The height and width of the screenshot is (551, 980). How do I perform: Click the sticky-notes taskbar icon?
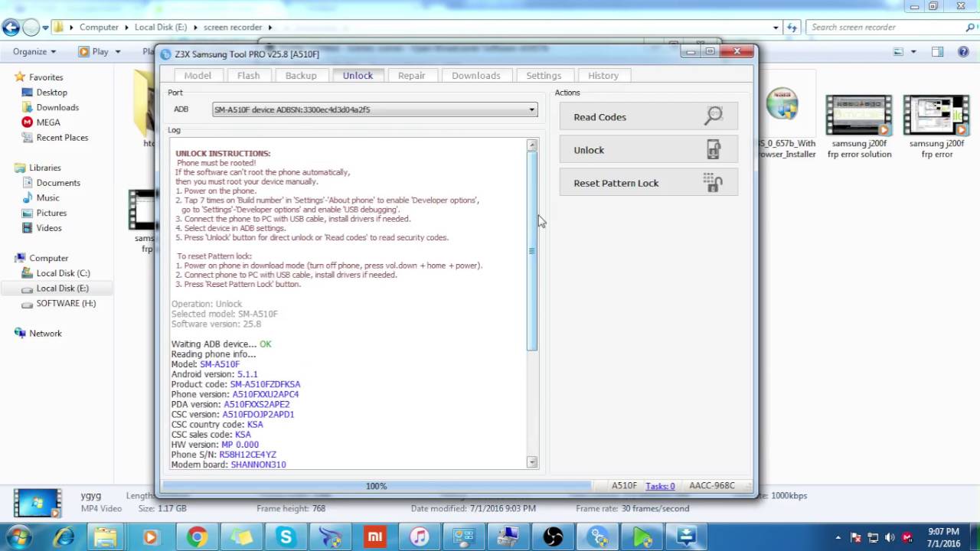pos(241,537)
